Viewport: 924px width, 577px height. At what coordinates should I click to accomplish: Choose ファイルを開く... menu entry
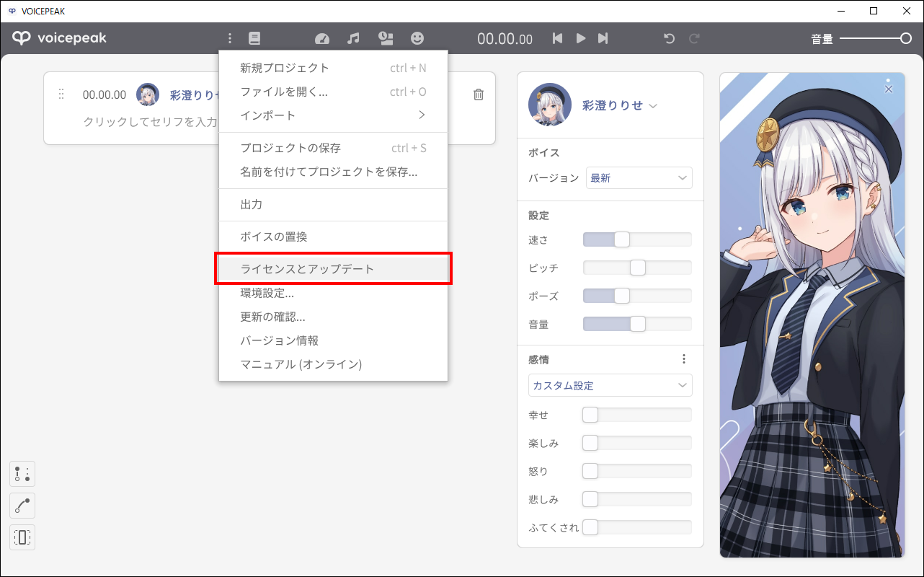click(333, 92)
